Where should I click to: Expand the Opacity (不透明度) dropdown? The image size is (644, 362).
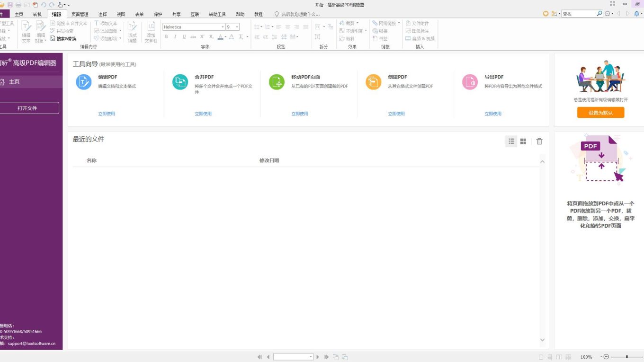[366, 31]
